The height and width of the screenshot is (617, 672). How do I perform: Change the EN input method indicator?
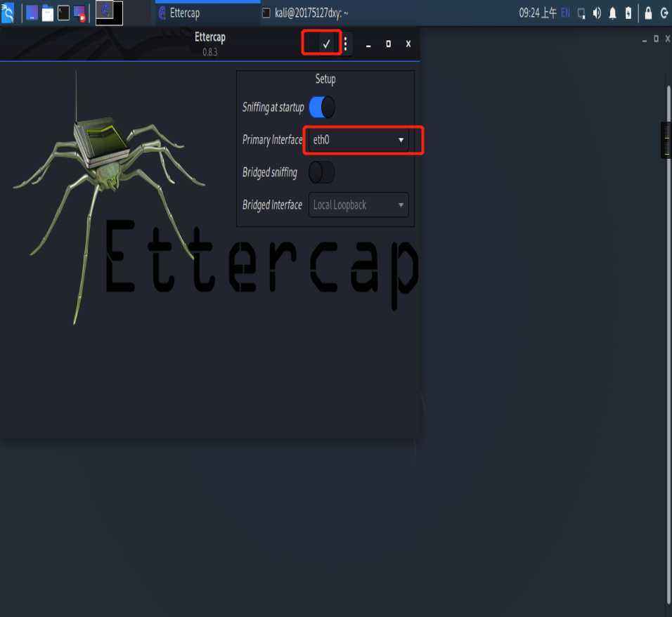coord(565,13)
